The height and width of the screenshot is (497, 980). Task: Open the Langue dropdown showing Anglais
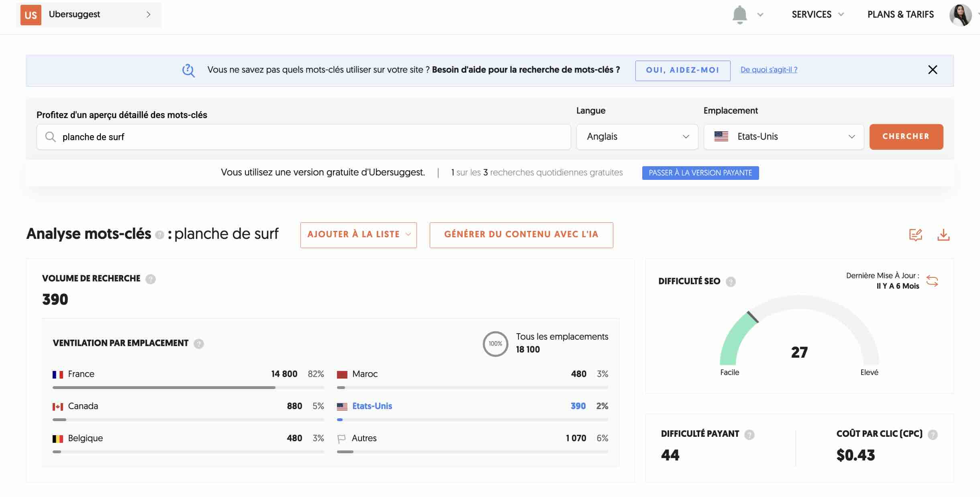(x=637, y=137)
